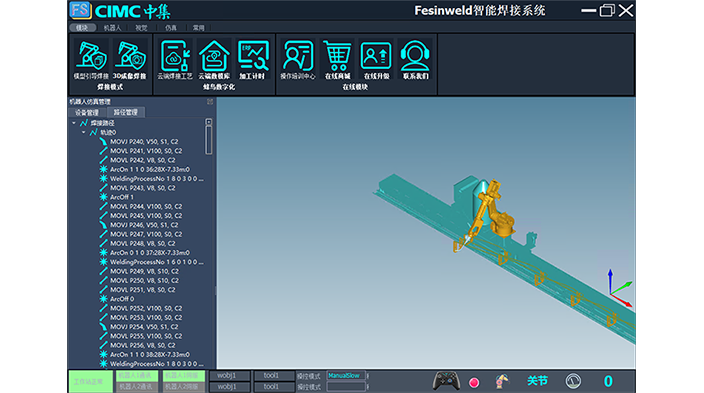Open 云端焊接工艺 cloud welding process
704x393 pixels.
point(175,59)
